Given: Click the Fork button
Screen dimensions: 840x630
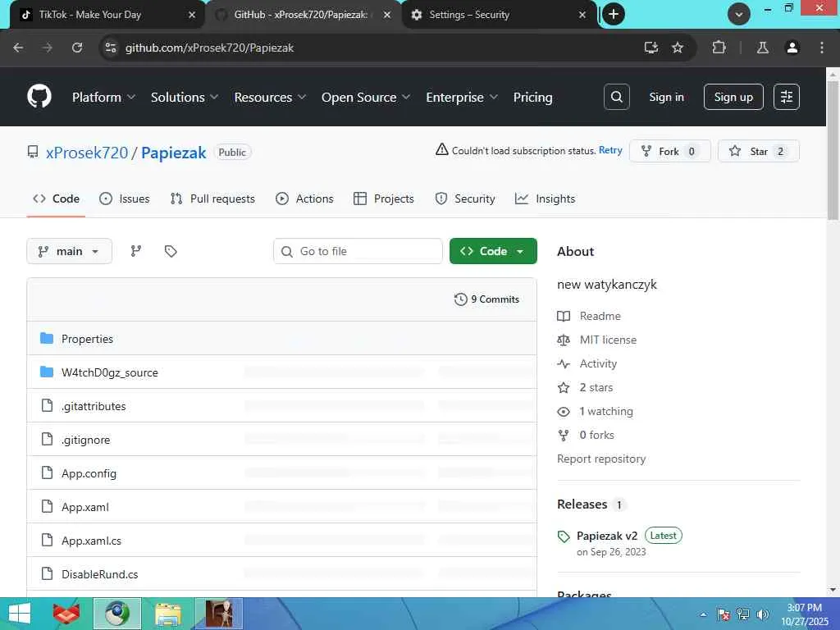Looking at the screenshot, I should point(669,151).
